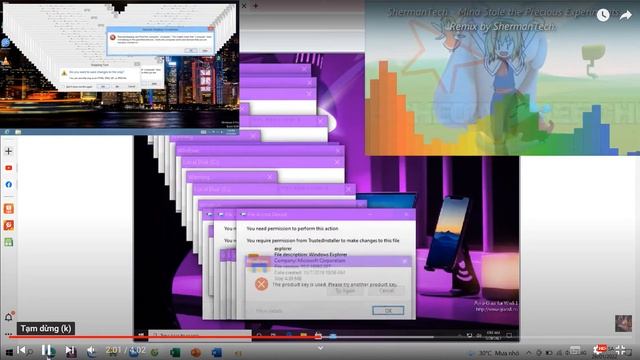This screenshot has width=640, height=360.
Task: Open the HD settings gear icon
Action: [600, 350]
